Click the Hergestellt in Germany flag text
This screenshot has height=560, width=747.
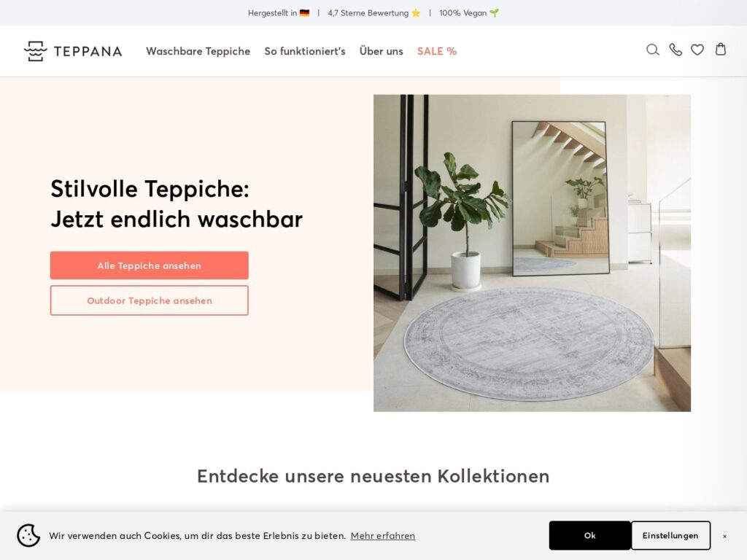tap(279, 13)
